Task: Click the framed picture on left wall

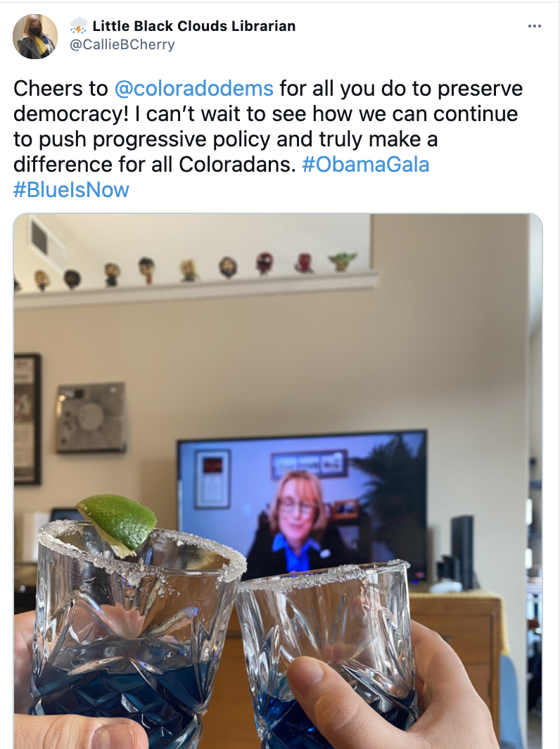Action: pos(27,420)
